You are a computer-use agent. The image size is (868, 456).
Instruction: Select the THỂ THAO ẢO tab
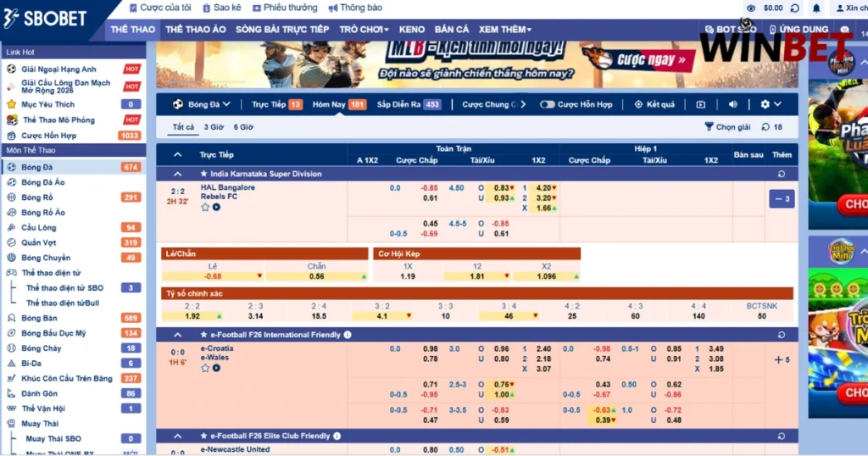click(x=196, y=30)
